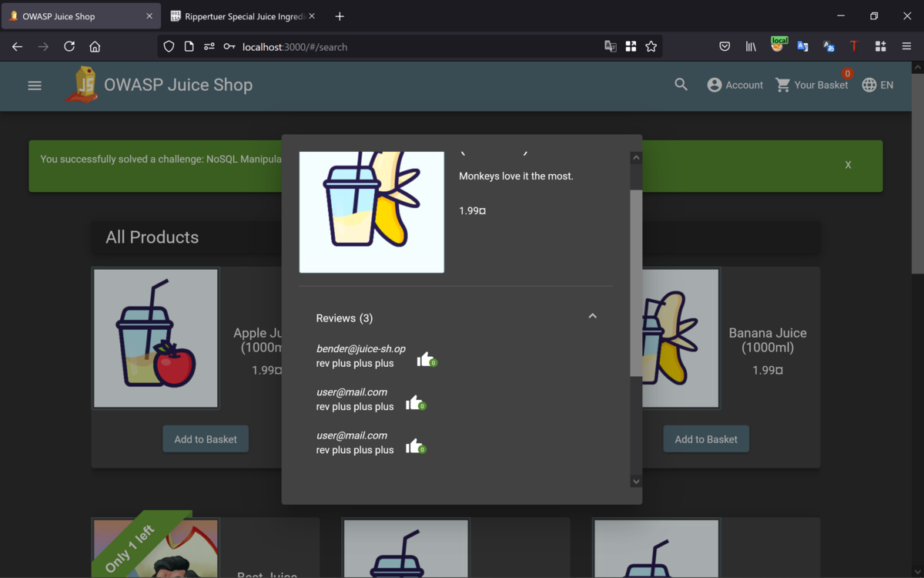Click the Banana Juice (1000ml) product name
This screenshot has width=924, height=578.
point(768,340)
